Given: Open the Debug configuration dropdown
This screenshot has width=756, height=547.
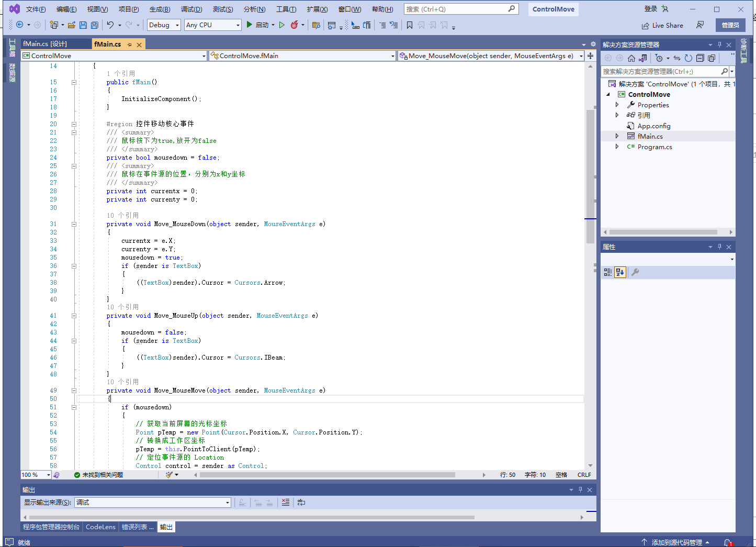Looking at the screenshot, I should coord(164,25).
